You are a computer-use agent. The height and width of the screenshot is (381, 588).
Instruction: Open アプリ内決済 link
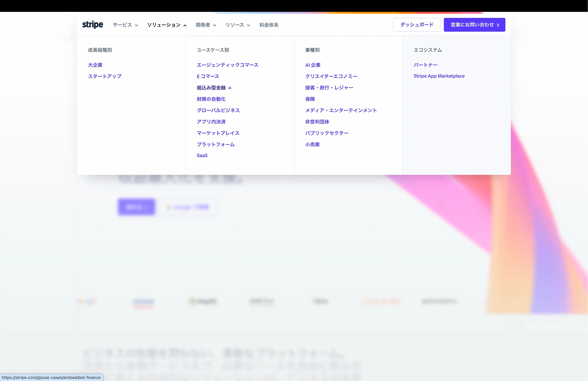pyautogui.click(x=211, y=122)
